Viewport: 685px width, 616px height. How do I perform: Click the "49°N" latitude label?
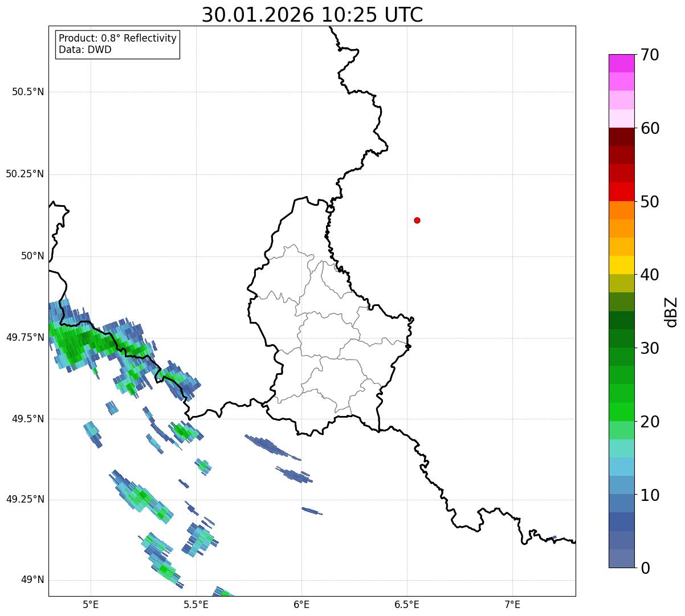click(32, 580)
